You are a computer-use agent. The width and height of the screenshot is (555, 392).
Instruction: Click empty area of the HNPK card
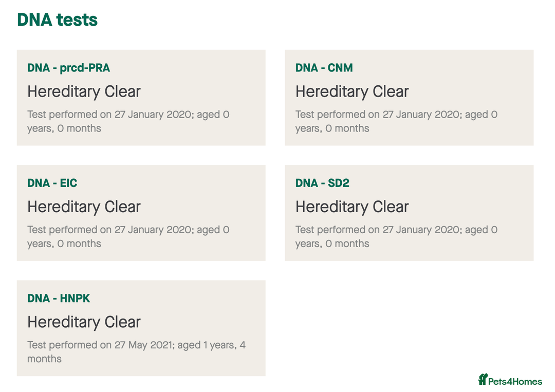point(212,304)
